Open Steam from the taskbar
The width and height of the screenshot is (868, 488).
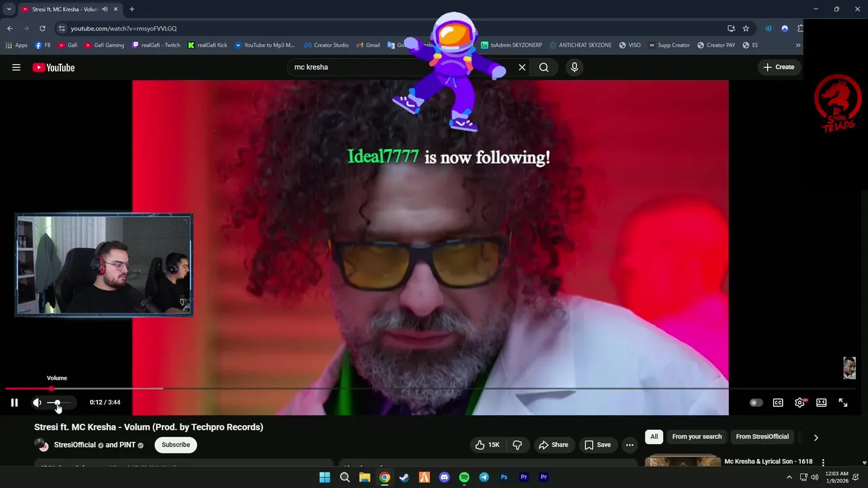[404, 477]
